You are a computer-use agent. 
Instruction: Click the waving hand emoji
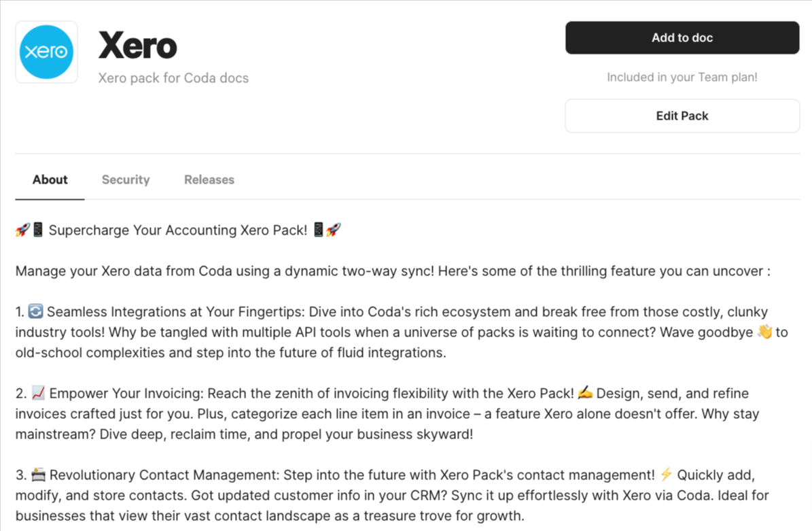tap(764, 332)
